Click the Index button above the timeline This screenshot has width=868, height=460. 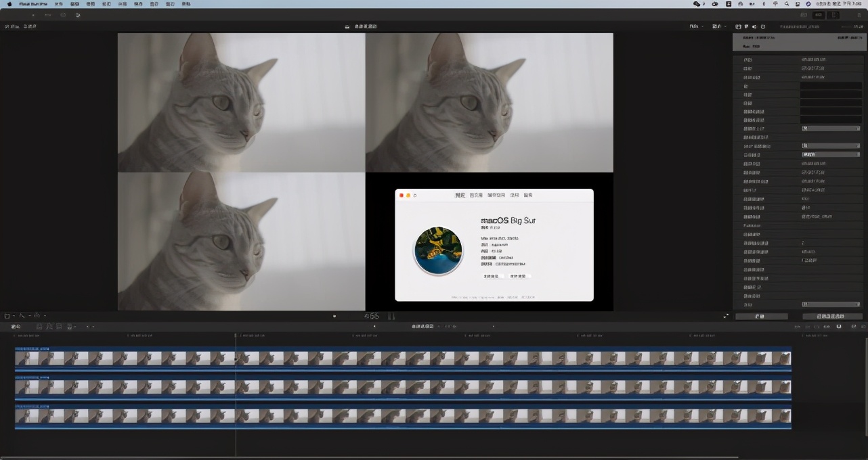pyautogui.click(x=16, y=326)
